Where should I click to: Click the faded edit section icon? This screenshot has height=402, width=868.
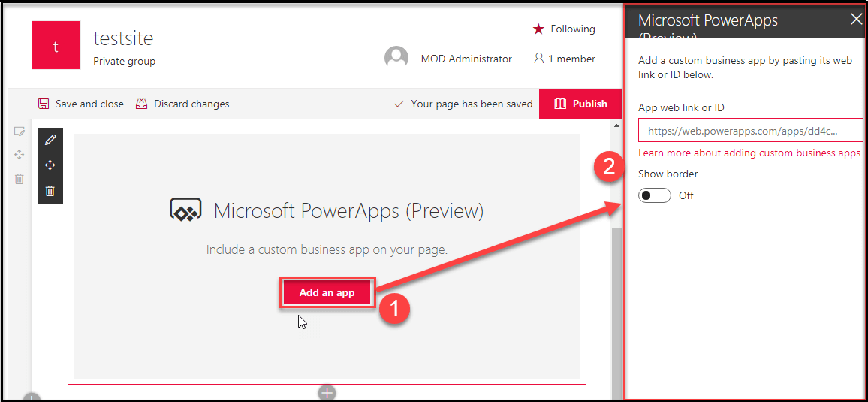[x=20, y=131]
